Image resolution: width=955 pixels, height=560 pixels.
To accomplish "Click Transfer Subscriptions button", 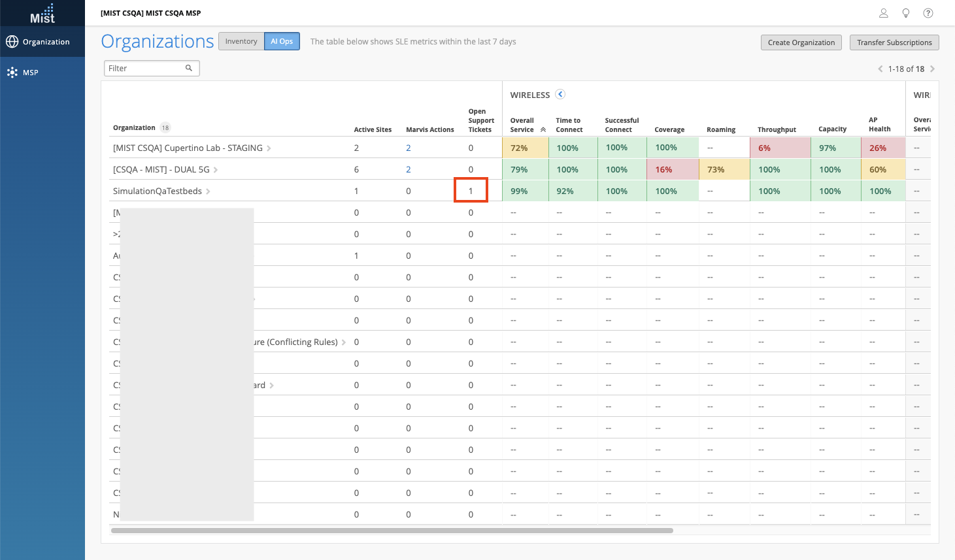I will coord(894,42).
